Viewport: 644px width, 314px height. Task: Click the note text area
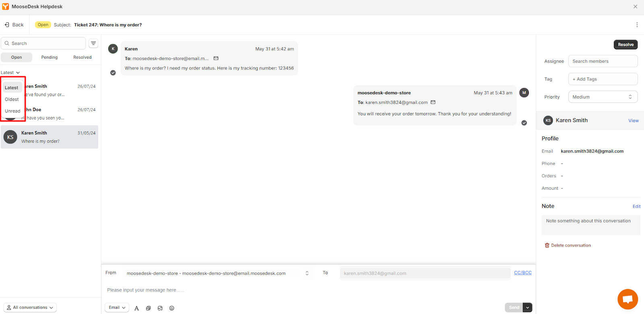coord(591,225)
